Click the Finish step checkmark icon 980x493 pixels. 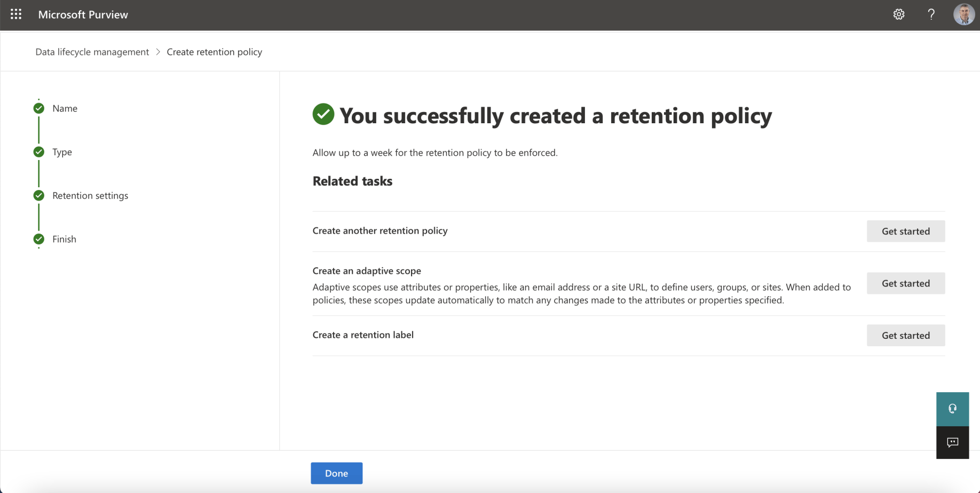(x=39, y=239)
